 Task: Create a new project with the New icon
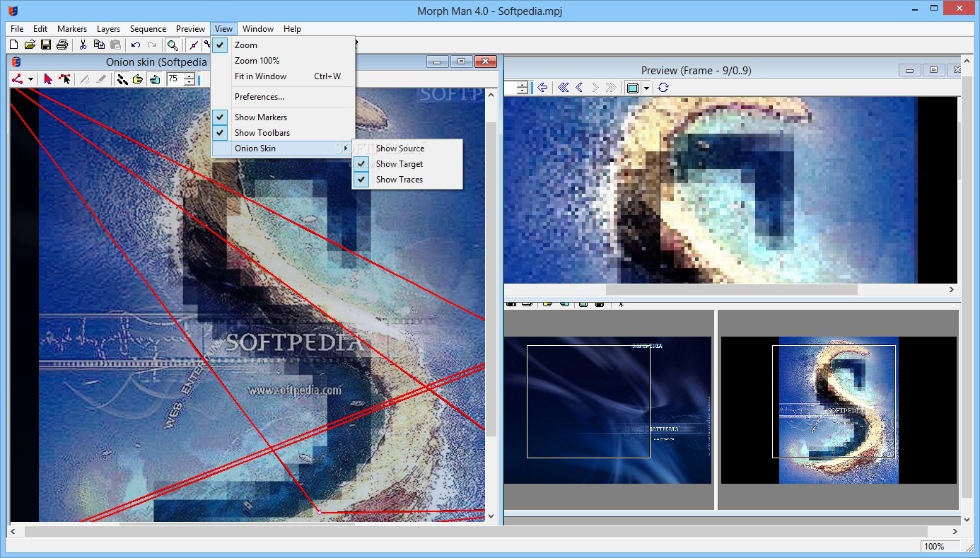[13, 45]
